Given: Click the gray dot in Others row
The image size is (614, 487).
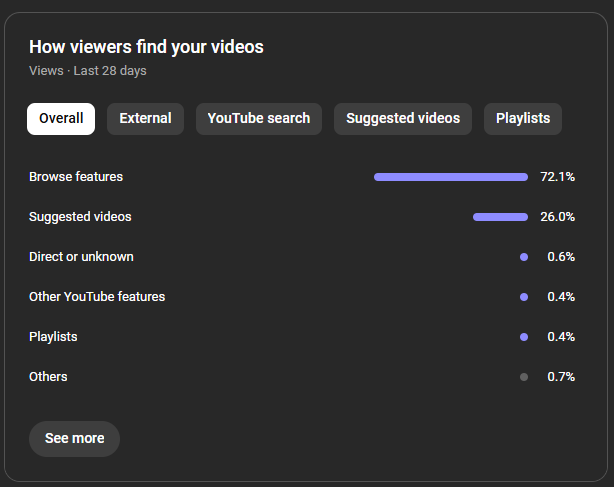Looking at the screenshot, I should click(x=524, y=377).
